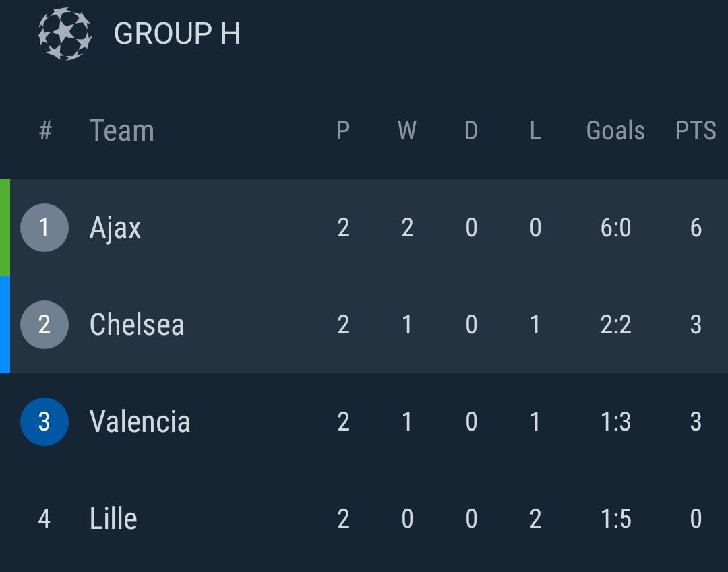728x572 pixels.
Task: Tap the rank 4 position number
Action: [44, 519]
